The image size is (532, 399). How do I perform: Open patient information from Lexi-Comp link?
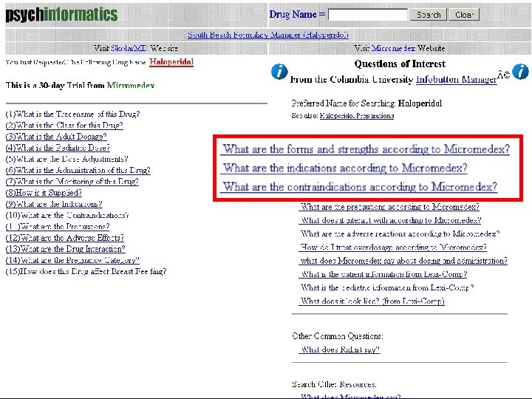[x=383, y=274]
